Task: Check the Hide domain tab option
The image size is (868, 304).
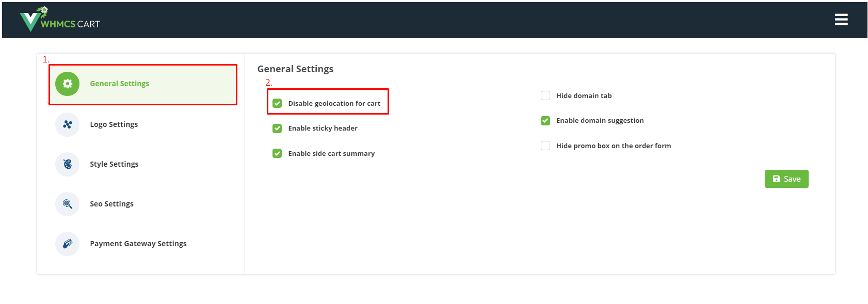Action: coord(545,95)
